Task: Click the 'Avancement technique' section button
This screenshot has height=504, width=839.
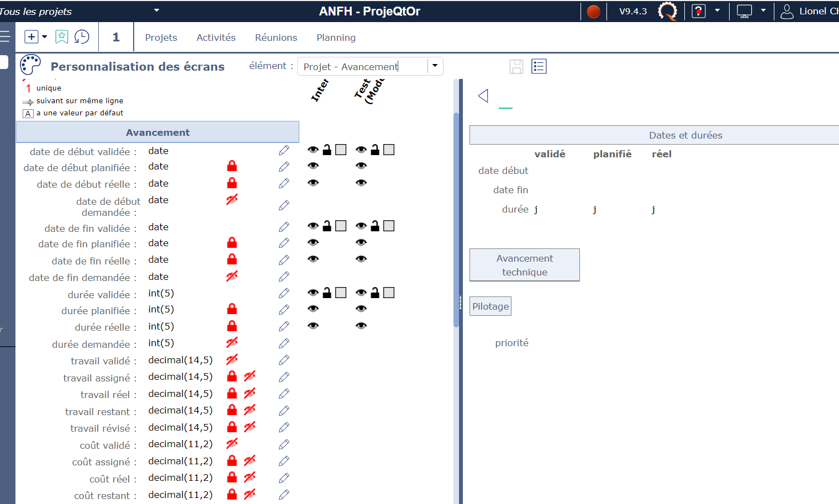Action: pos(524,265)
